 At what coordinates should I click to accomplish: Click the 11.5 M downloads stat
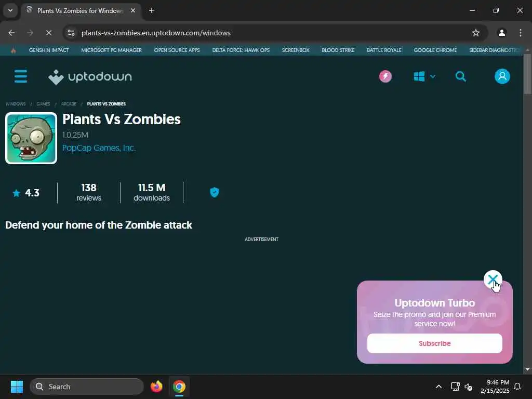[x=152, y=192]
